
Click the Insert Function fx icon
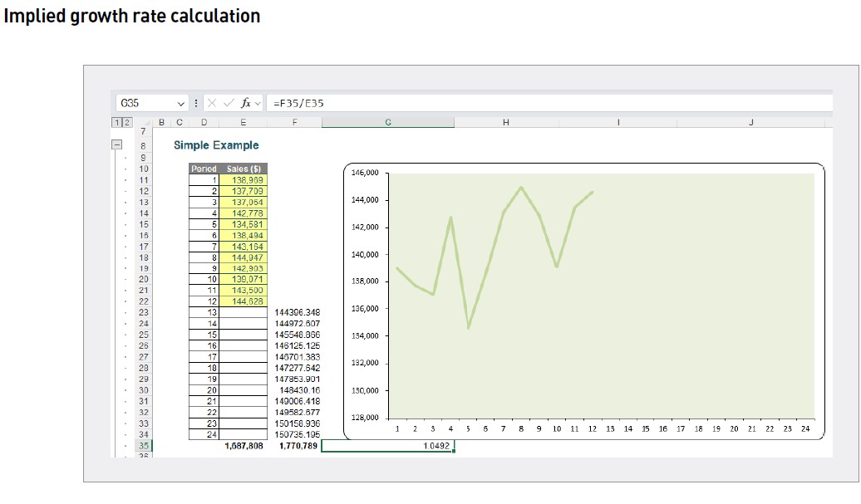click(246, 103)
